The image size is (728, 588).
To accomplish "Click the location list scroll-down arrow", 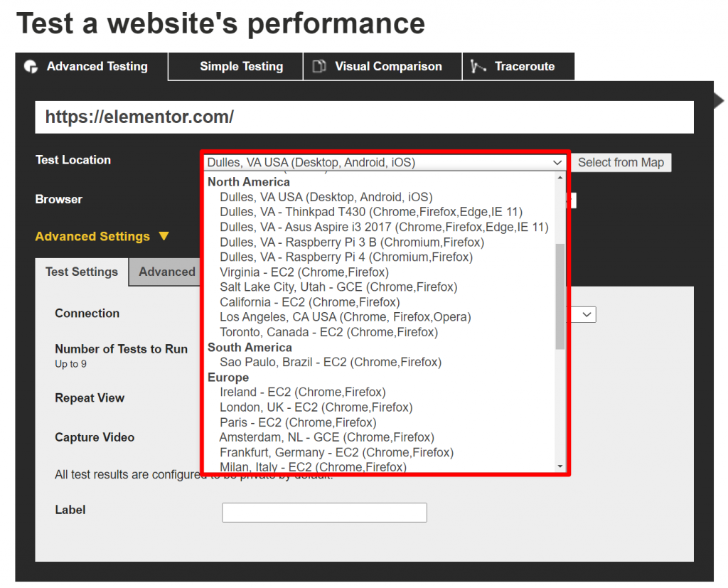I will (x=560, y=466).
